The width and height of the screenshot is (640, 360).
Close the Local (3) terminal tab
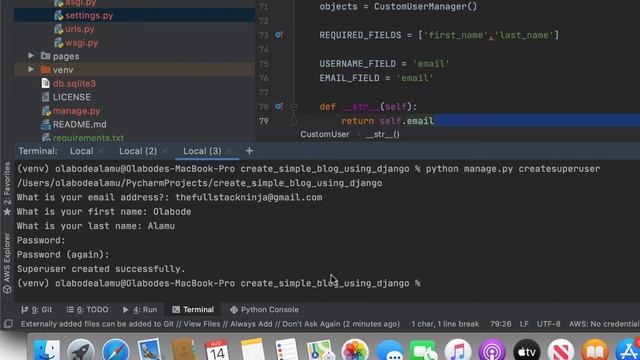pos(229,151)
